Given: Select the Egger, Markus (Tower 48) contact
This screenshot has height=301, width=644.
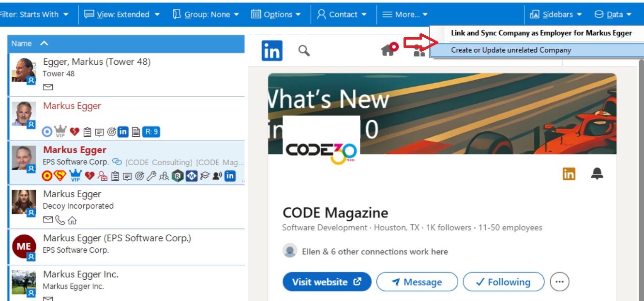Looking at the screenshot, I should click(127, 74).
